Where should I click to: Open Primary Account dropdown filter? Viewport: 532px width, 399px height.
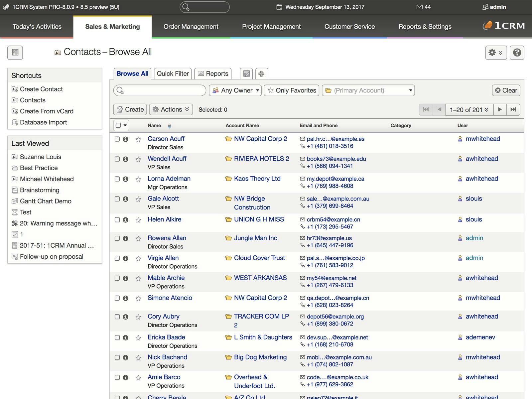pyautogui.click(x=368, y=90)
